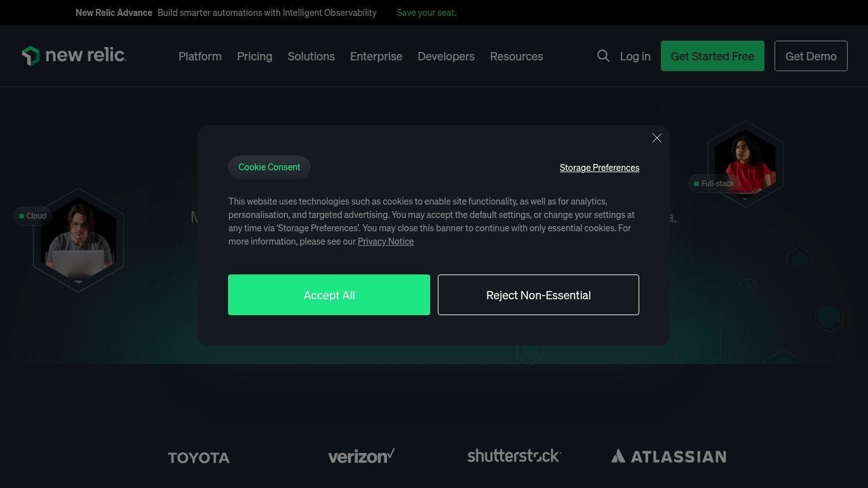Open the Privacy Notice link
The image size is (868, 488).
[x=386, y=241]
